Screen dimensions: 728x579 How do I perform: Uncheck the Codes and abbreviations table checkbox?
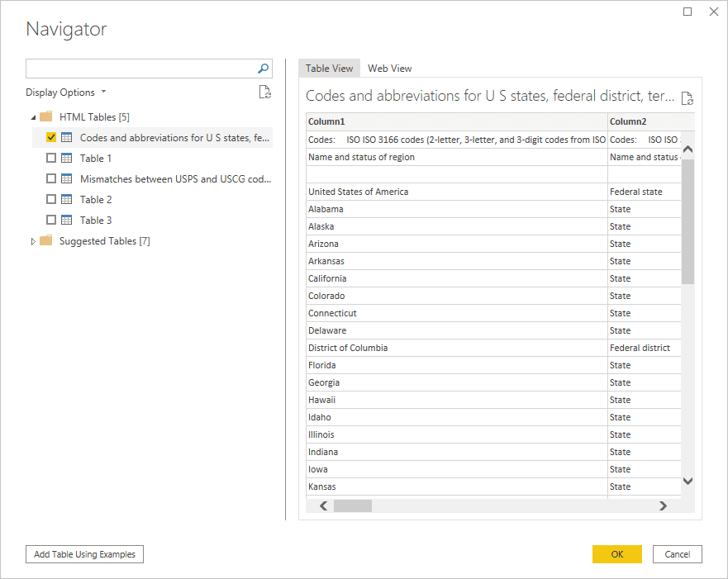[x=51, y=138]
